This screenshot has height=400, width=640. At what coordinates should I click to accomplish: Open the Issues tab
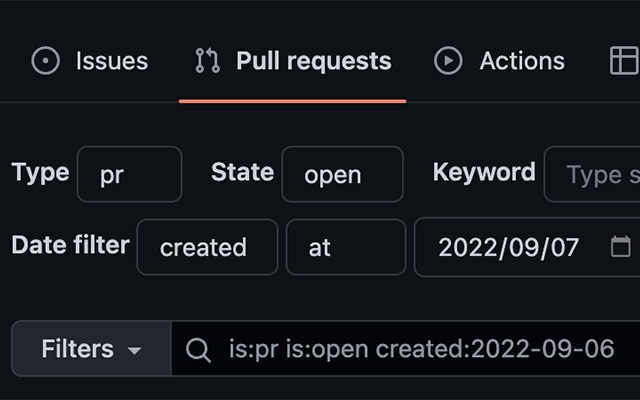point(110,61)
